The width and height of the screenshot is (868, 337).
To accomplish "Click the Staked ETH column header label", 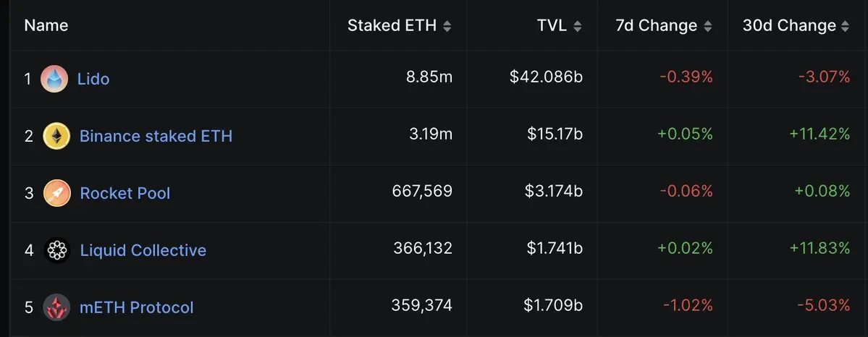I will pos(392,25).
